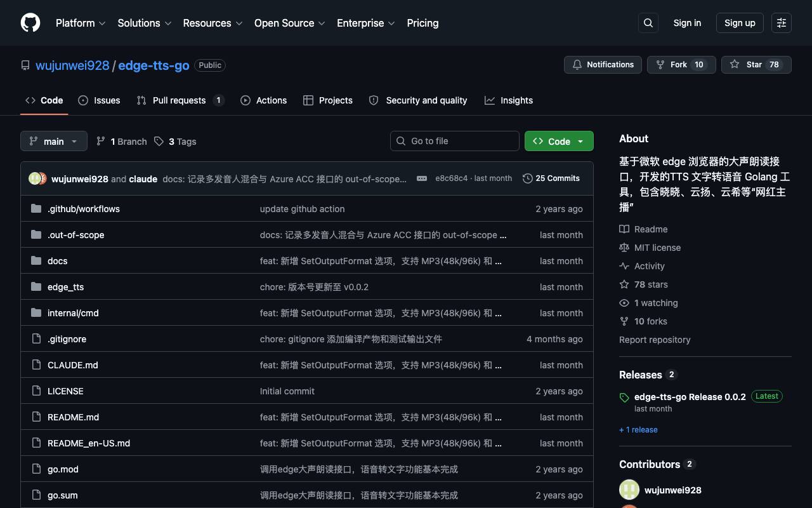The width and height of the screenshot is (812, 508).
Task: Click the eye icon next to 1 watching
Action: point(624,303)
